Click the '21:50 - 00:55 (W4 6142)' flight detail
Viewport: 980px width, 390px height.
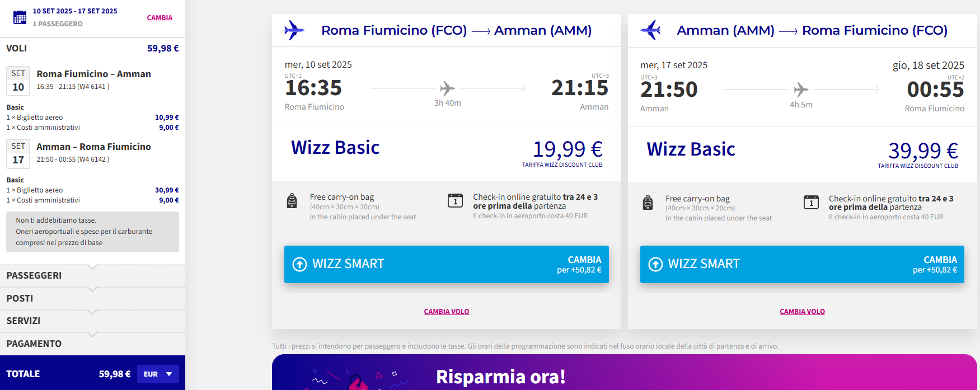(x=73, y=159)
